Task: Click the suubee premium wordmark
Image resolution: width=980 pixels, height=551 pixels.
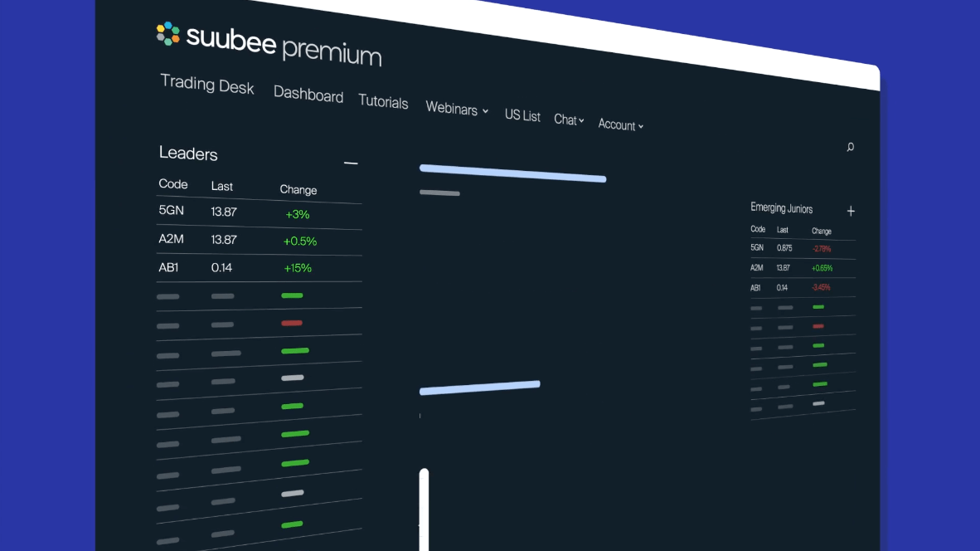Action: click(x=284, y=46)
